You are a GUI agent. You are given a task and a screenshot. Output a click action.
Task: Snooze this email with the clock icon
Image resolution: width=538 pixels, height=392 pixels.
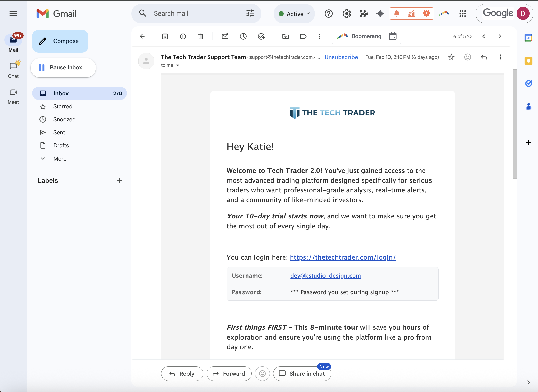click(x=243, y=36)
